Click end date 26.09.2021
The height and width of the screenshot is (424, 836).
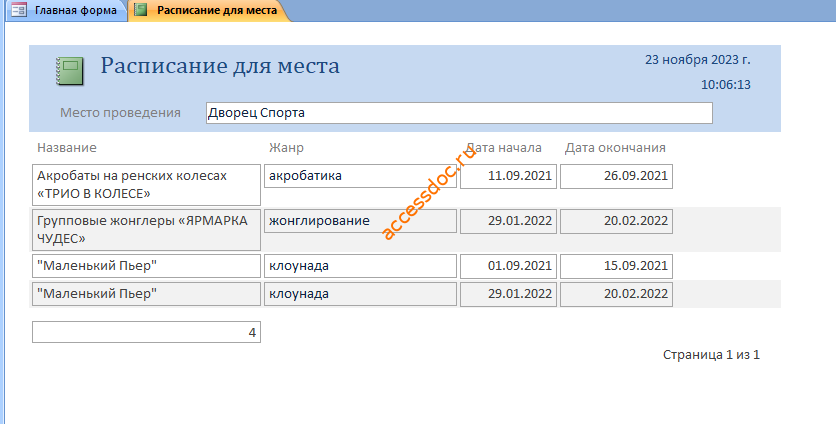[616, 177]
